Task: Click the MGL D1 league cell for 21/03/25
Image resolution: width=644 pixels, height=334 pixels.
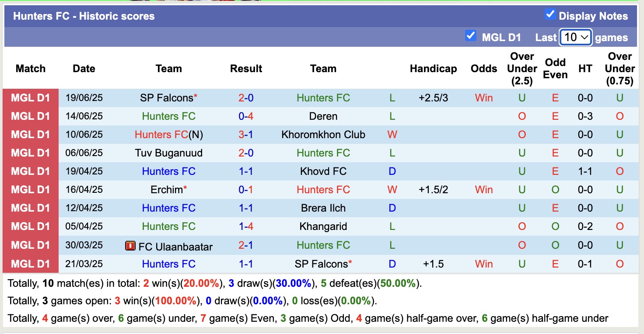Action: coord(31,264)
